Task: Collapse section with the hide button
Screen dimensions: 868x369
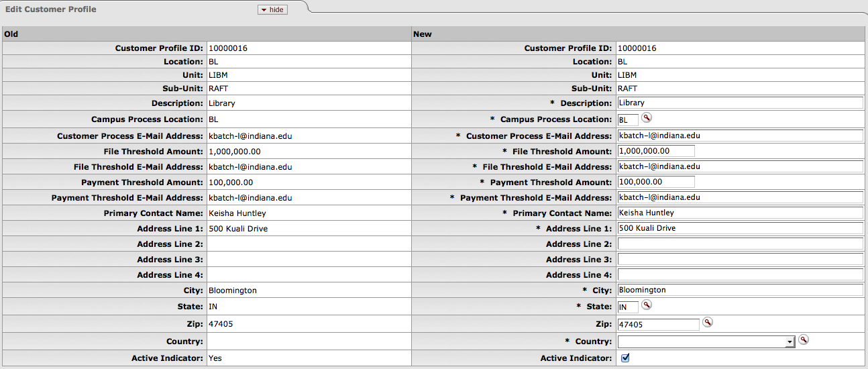Action: coord(272,9)
